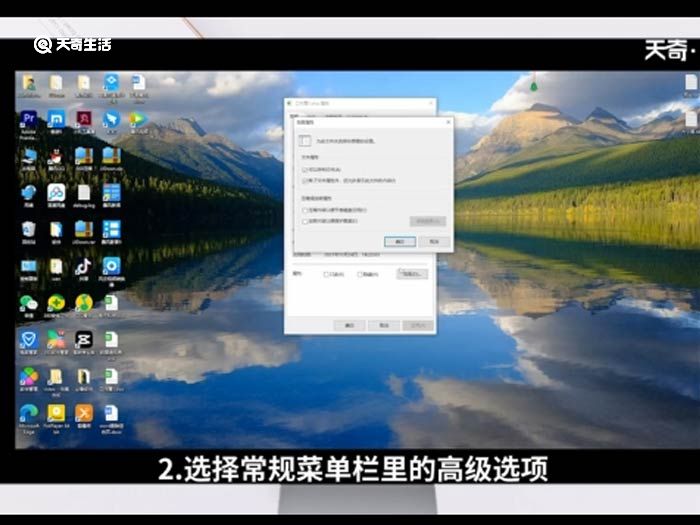Toggle Read-only checkbox in Properties window
This screenshot has height=525, width=700.
click(326, 275)
